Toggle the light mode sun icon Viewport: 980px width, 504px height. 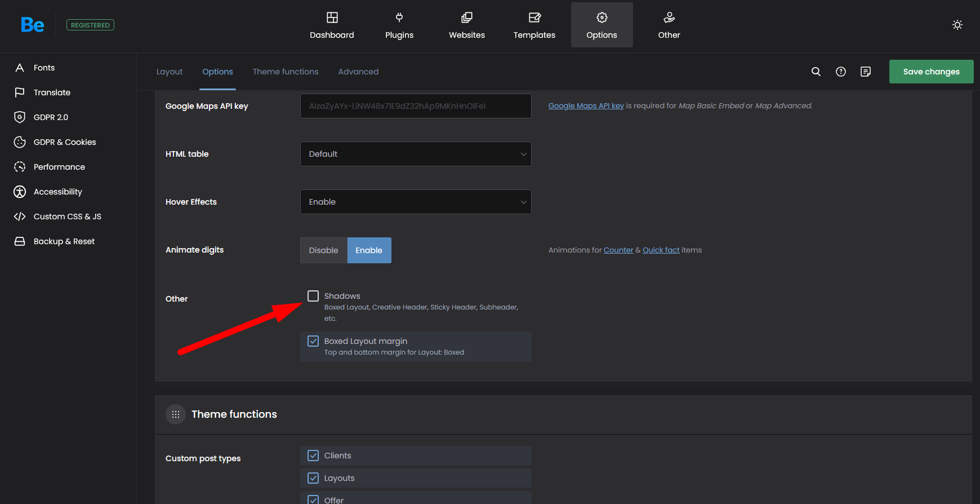[x=957, y=25]
